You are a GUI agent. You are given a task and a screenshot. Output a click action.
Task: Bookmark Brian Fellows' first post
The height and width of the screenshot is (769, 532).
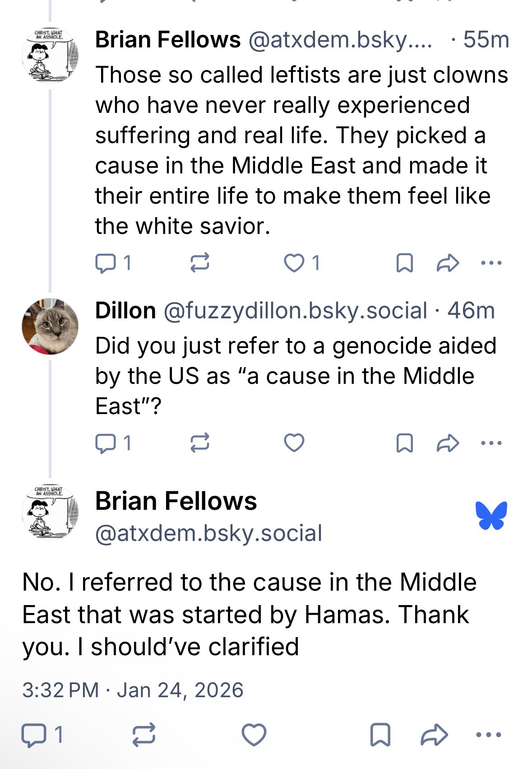click(404, 263)
